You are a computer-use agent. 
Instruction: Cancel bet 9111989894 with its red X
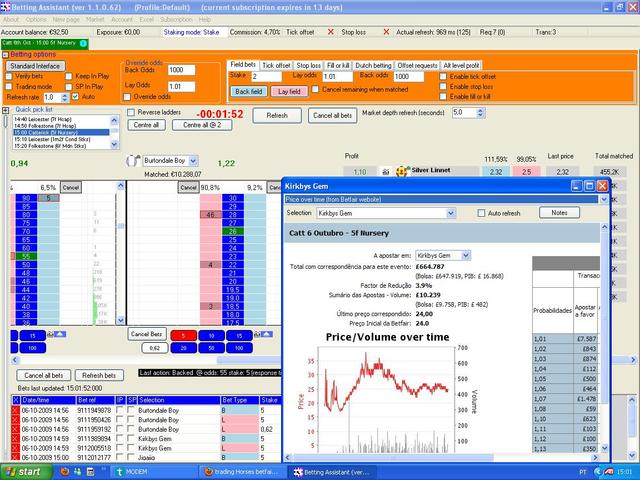pyautogui.click(x=16, y=439)
